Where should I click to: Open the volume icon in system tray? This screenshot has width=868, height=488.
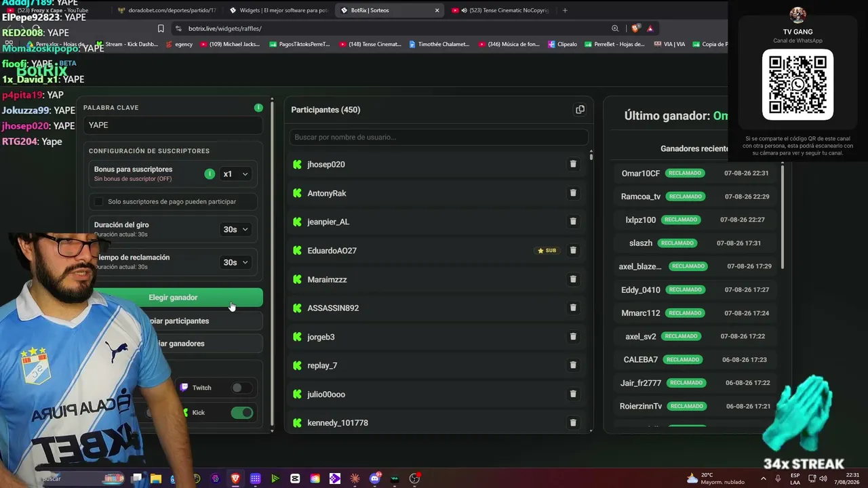823,479
